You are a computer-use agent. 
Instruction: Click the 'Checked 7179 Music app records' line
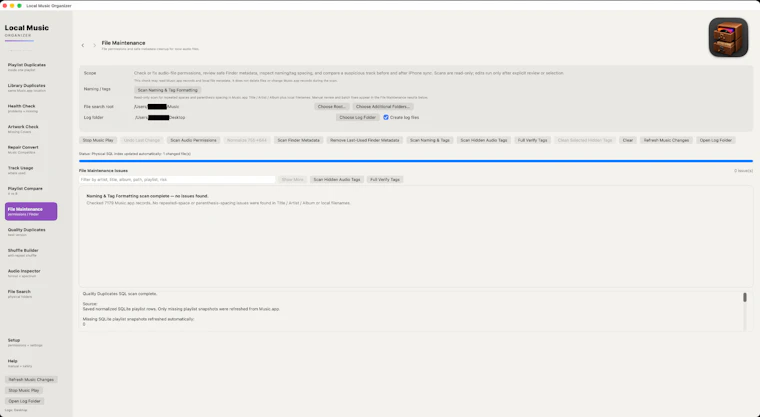pos(219,203)
